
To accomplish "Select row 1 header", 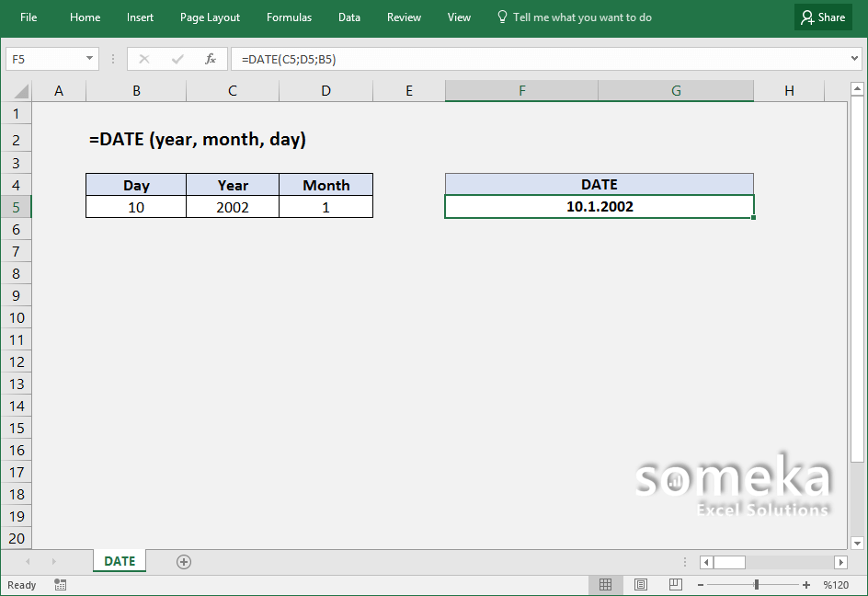I will (16, 113).
